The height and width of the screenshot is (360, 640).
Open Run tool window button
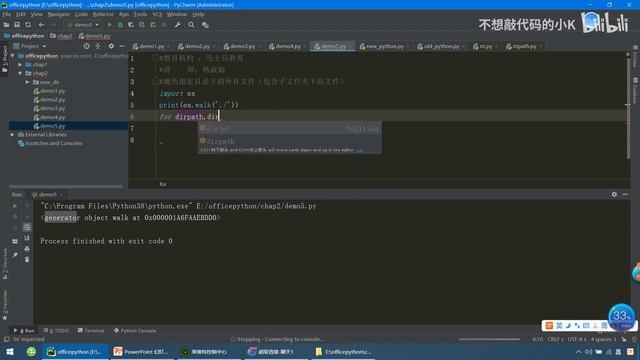tap(24, 330)
